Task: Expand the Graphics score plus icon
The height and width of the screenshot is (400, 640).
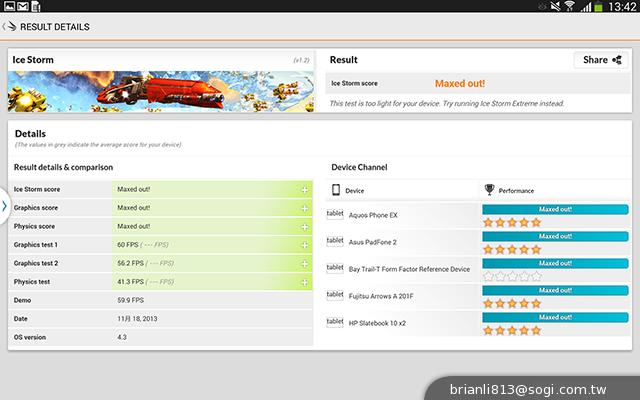Action: pos(304,208)
